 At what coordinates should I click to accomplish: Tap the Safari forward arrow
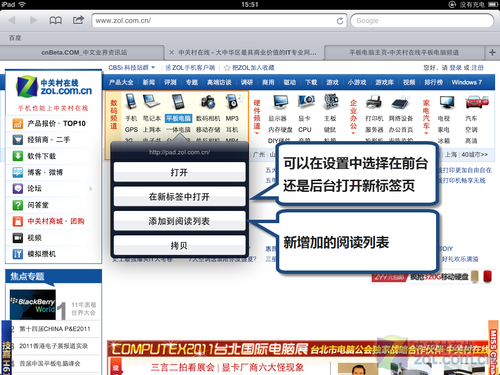[33, 20]
